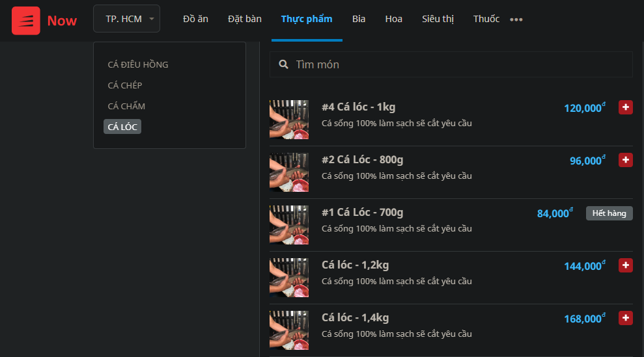The width and height of the screenshot is (644, 357).
Task: Click the red Now logo icon
Action: (x=26, y=21)
